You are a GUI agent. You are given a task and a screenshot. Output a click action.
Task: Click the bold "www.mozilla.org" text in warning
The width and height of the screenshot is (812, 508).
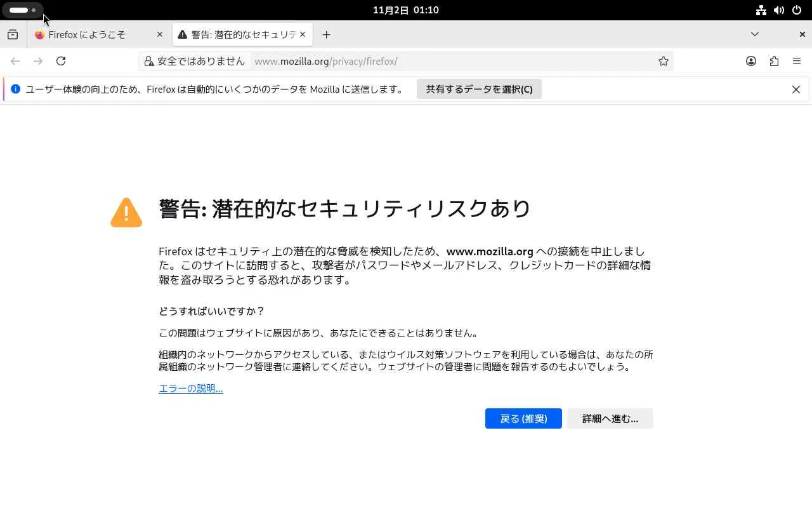point(490,251)
